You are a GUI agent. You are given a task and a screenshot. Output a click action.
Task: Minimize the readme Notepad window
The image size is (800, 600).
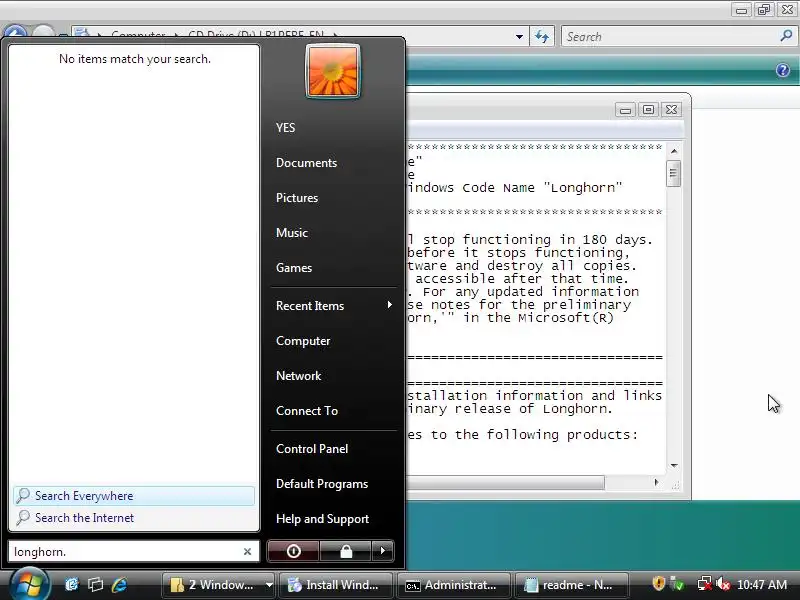[625, 110]
